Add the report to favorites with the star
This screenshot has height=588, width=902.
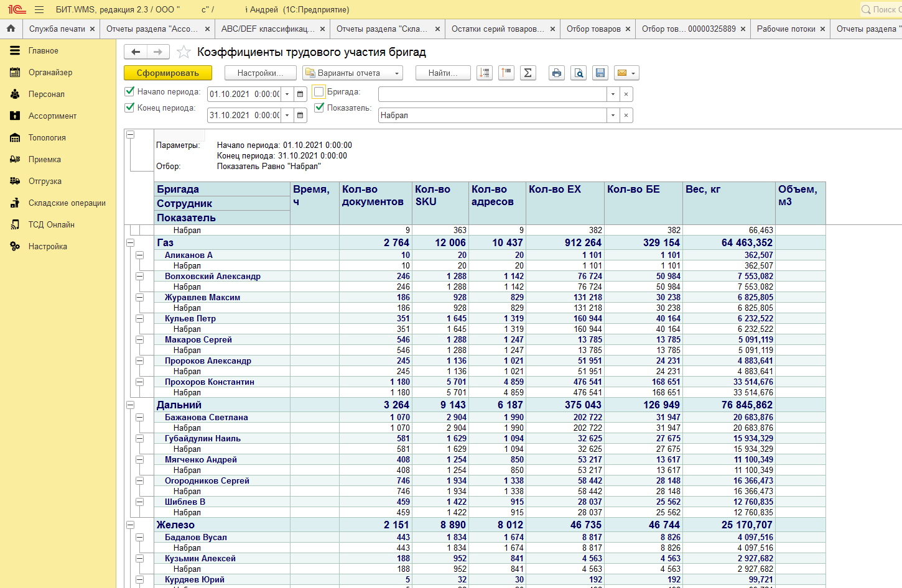click(184, 52)
